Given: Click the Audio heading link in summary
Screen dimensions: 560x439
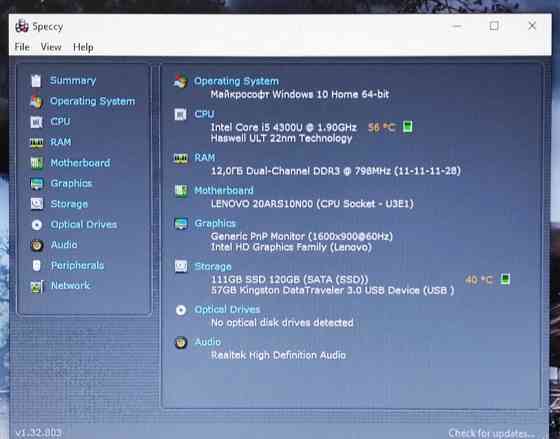Looking at the screenshot, I should (208, 342).
